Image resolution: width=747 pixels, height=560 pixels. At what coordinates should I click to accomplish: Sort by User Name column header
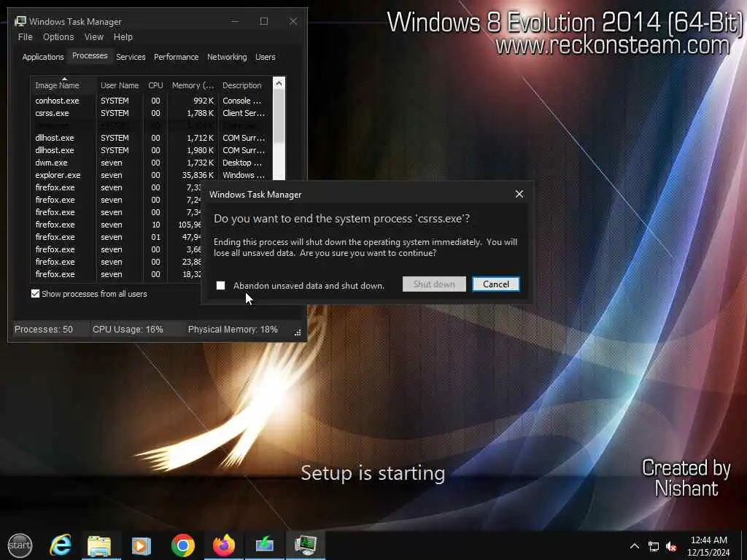tap(120, 85)
